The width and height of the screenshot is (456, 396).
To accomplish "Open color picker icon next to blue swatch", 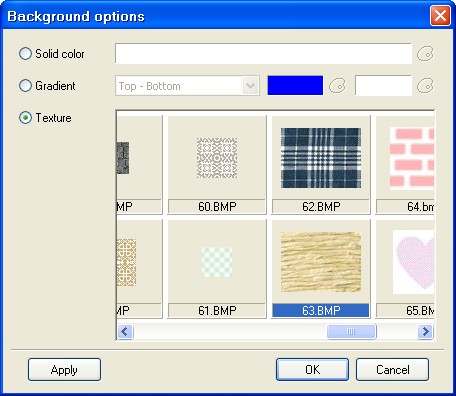I will click(x=337, y=86).
